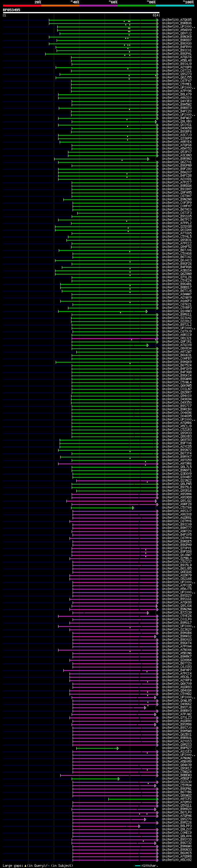This screenshot has width=197, height=868.
Task: Select the UniRef100_B9R9N3 label
Action: 176,159
